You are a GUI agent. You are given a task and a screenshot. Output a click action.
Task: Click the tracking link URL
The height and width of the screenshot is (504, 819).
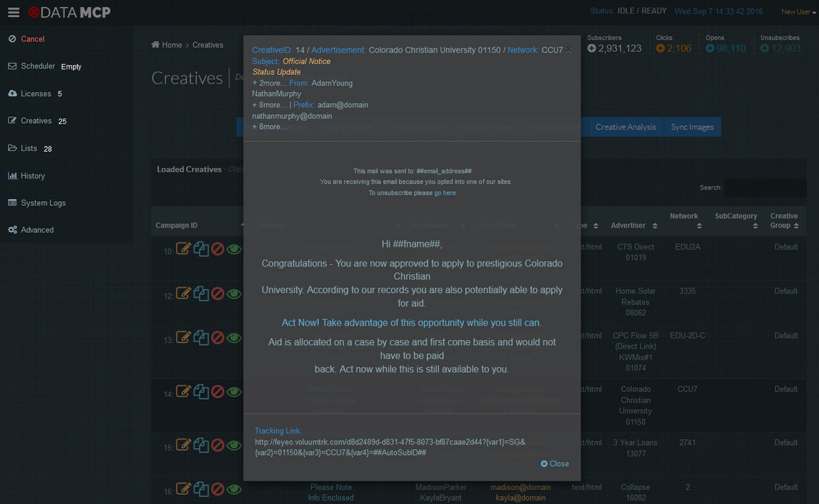[x=390, y=447]
